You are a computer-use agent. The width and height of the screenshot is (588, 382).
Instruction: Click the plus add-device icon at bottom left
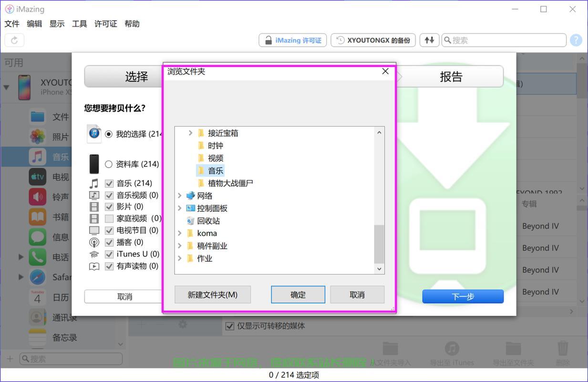coord(10,359)
